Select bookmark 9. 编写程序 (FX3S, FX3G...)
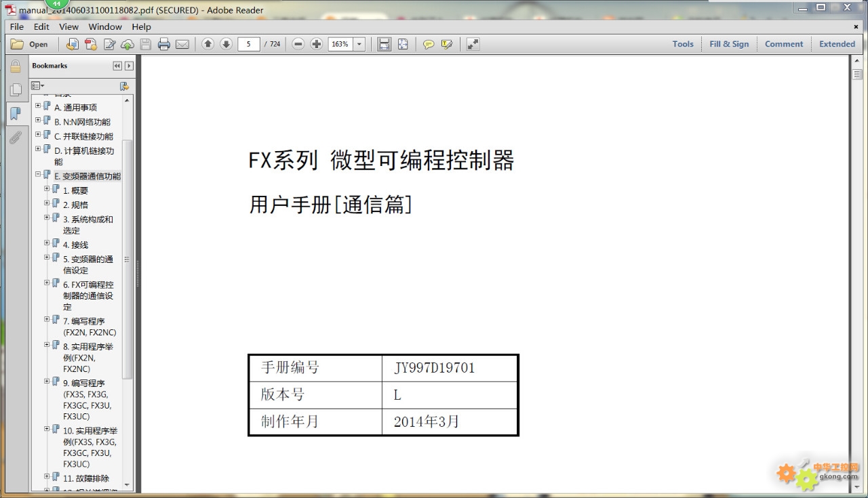This screenshot has width=868, height=498. coord(87,400)
